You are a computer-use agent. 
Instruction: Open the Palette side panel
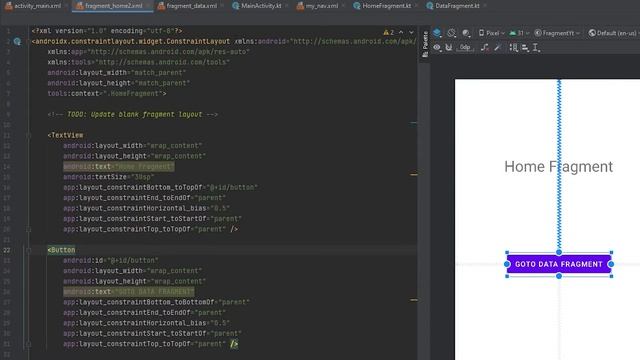point(425,44)
